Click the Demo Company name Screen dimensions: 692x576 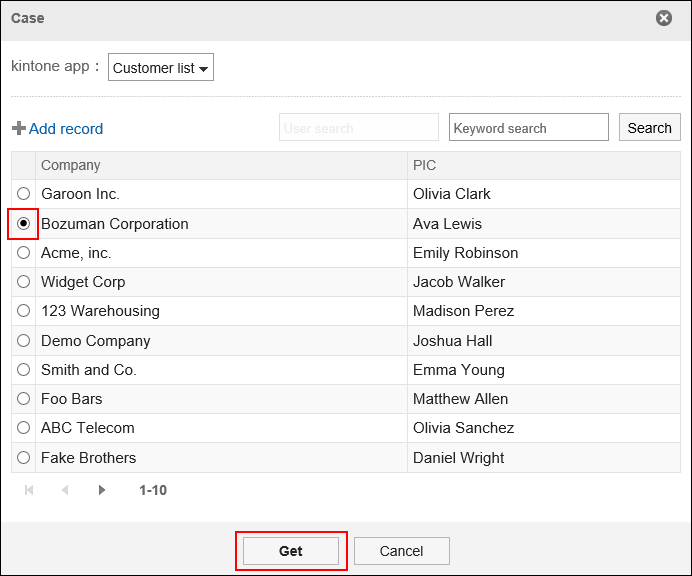click(x=96, y=341)
